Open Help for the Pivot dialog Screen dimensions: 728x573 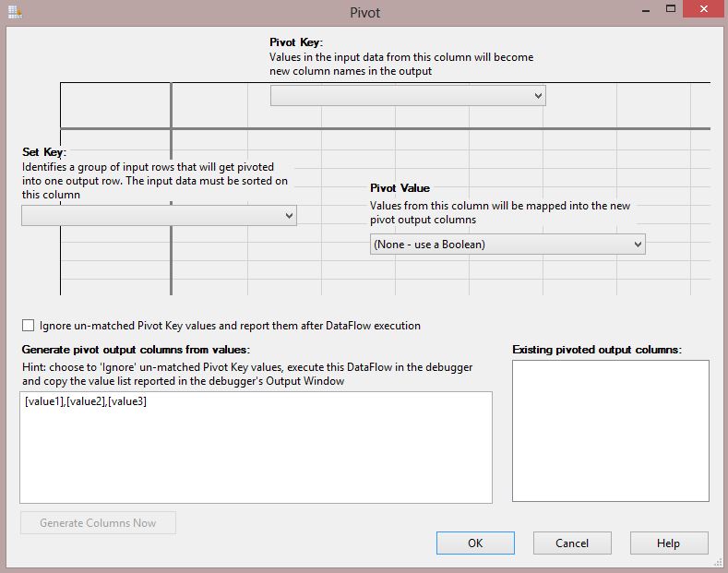(x=668, y=543)
